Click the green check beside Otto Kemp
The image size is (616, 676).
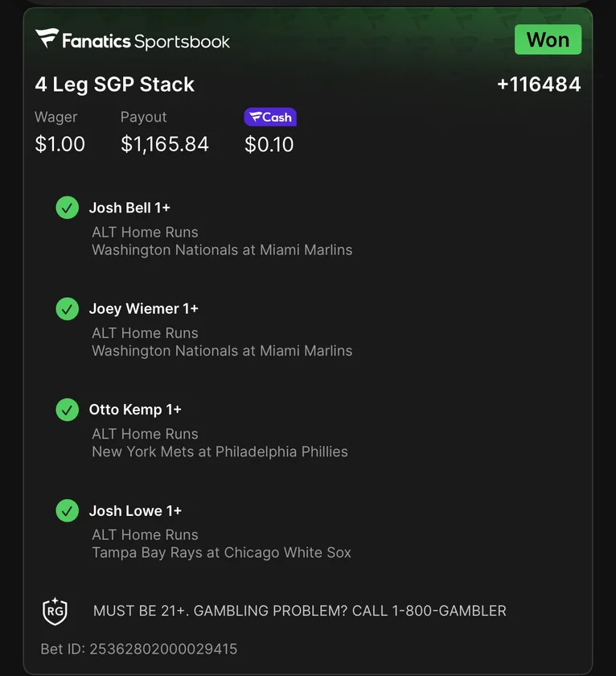tap(67, 410)
